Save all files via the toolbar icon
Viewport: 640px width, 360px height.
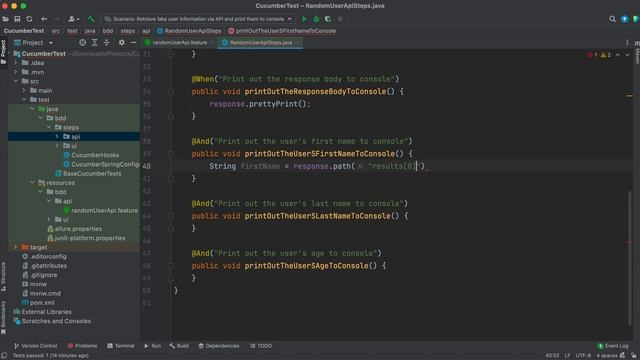coord(17,19)
